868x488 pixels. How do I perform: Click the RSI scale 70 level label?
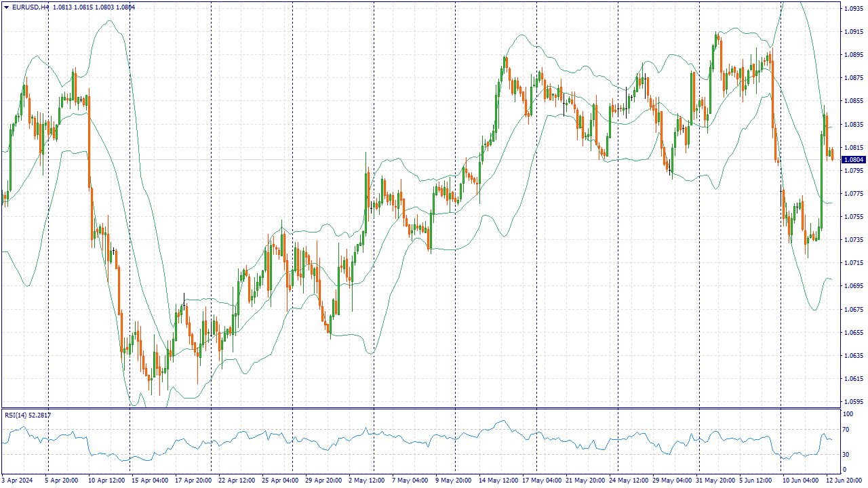pos(846,430)
